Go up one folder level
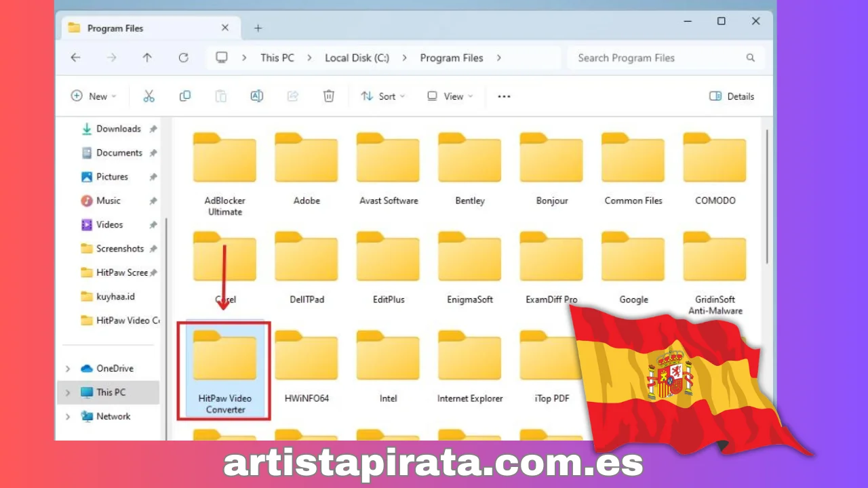Image resolution: width=868 pixels, height=488 pixels. [147, 58]
